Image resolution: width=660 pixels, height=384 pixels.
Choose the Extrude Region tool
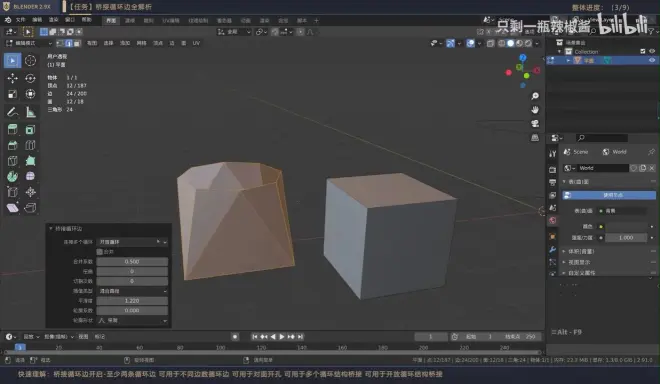12,130
